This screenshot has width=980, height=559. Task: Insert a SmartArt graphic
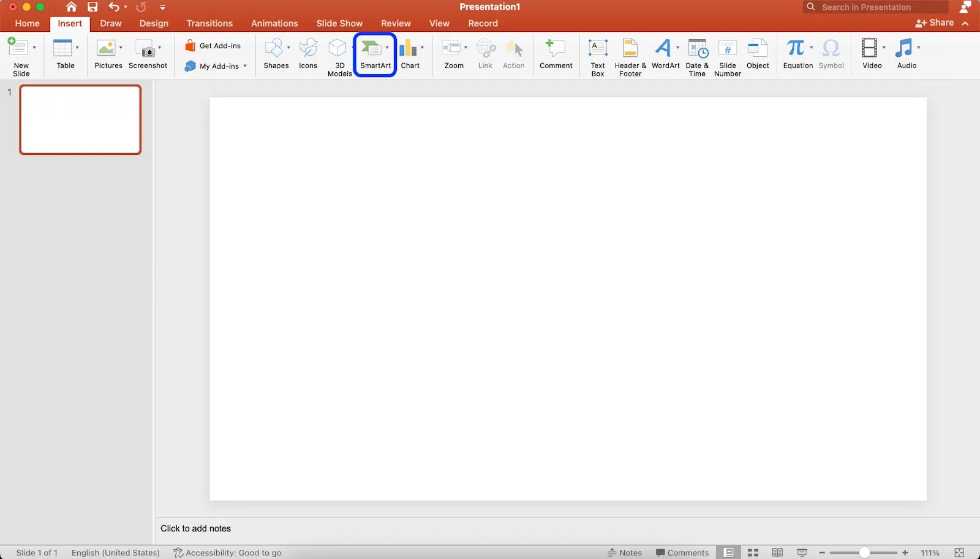(375, 54)
